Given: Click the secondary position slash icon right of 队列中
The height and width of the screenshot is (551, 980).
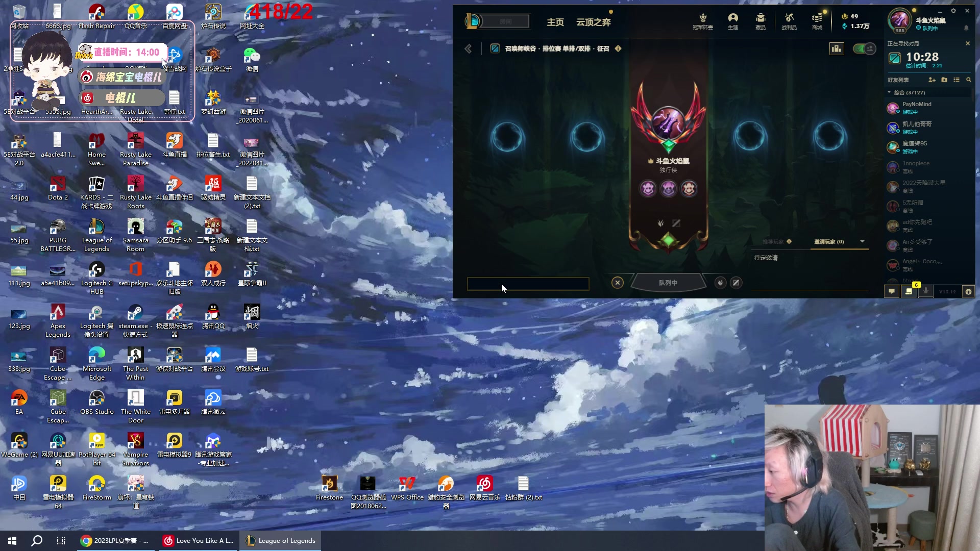Looking at the screenshot, I should (x=736, y=283).
